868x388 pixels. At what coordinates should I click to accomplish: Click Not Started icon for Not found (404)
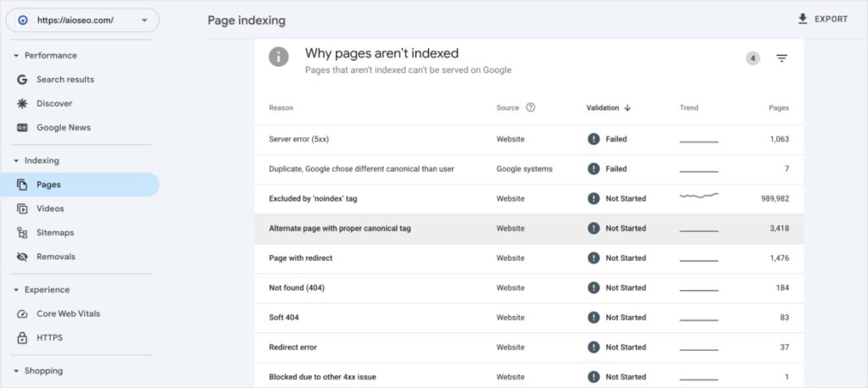593,288
